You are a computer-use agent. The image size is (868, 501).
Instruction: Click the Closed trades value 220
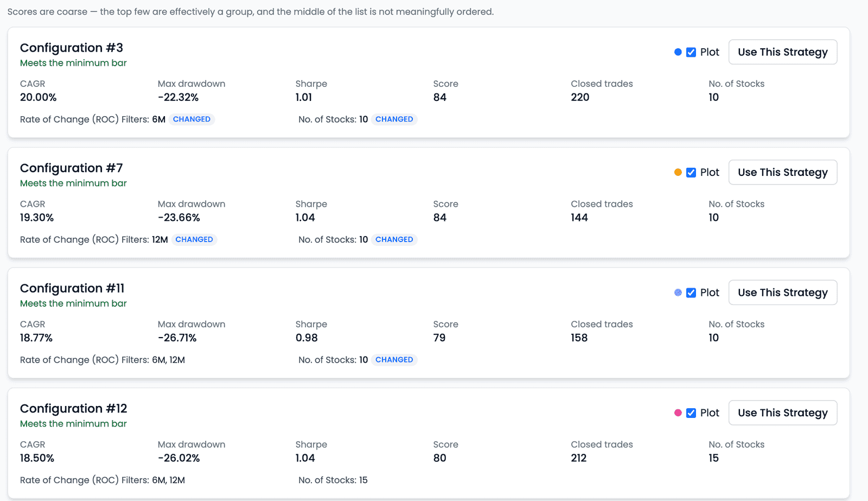pyautogui.click(x=580, y=97)
